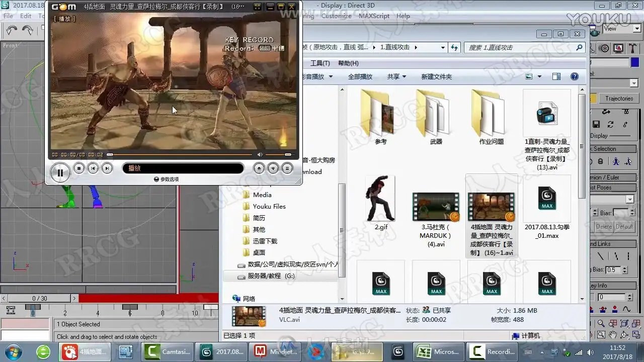Screen dimensions: 644x362
Task: Click the Default button in 3ds Max panel
Action: tap(624, 227)
